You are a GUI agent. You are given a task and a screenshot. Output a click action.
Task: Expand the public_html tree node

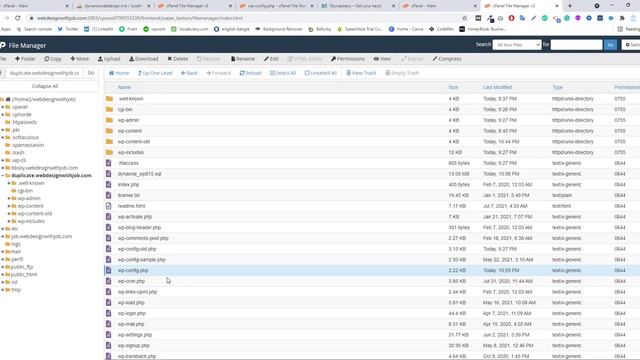point(2,274)
